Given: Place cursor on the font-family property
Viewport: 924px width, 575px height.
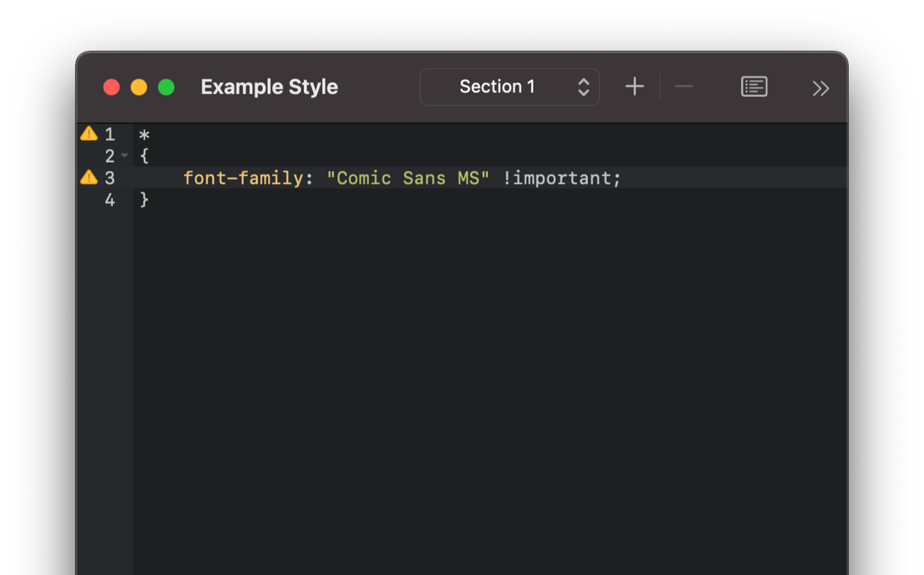Looking at the screenshot, I should (243, 178).
